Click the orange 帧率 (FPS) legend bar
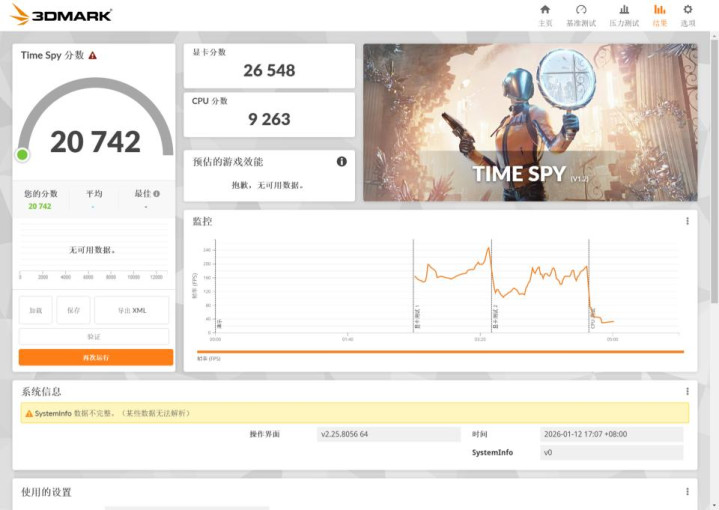Screen dimensions: 719x510 pyautogui.click(x=440, y=352)
